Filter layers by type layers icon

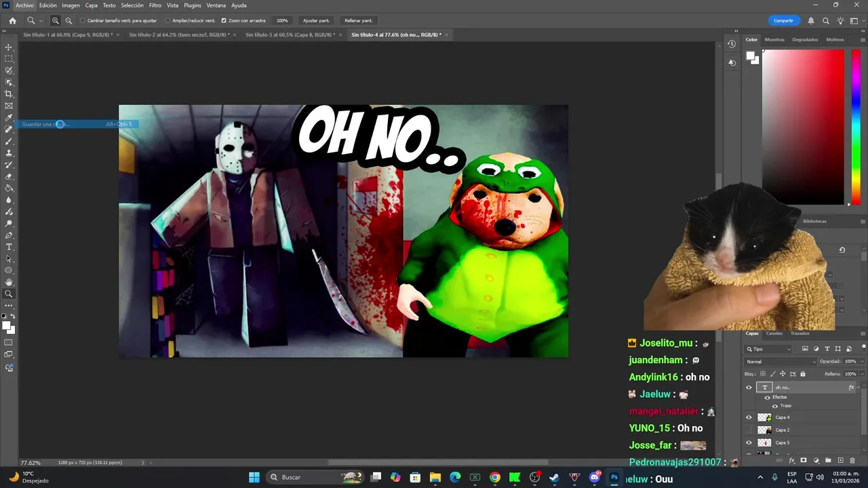tap(827, 348)
